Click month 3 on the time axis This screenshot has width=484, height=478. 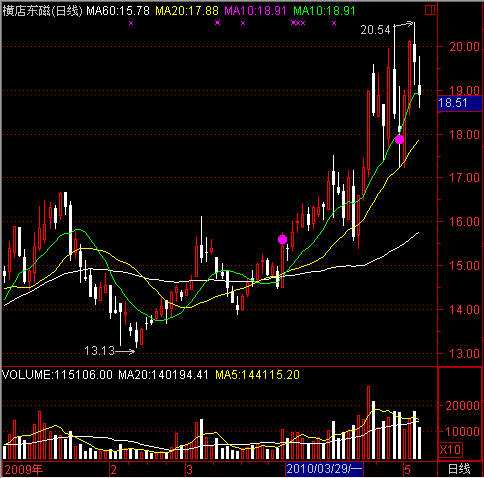click(189, 470)
